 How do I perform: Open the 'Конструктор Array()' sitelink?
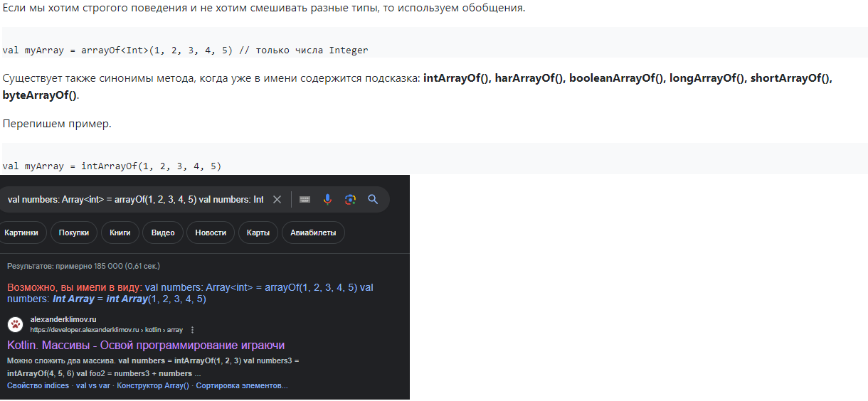click(153, 385)
